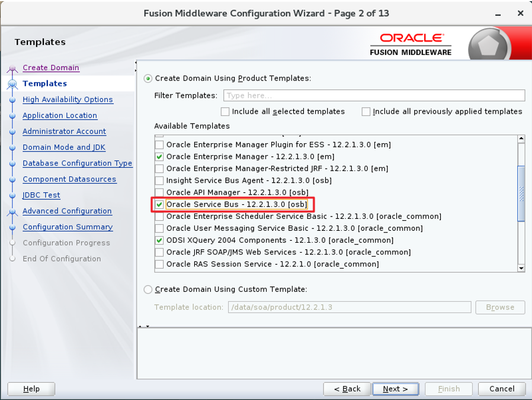Check Oracle Enterprise Manager Plugin for ESS
The height and width of the screenshot is (400, 532).
(x=159, y=145)
